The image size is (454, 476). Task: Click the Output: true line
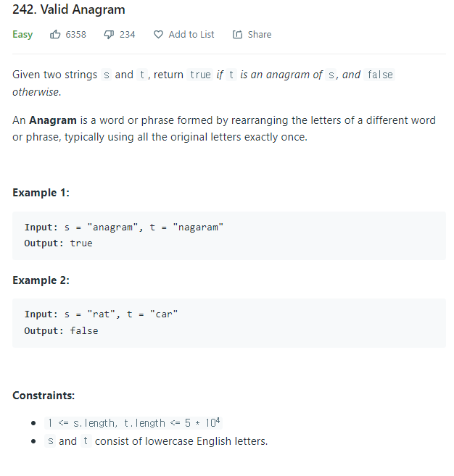(x=58, y=243)
